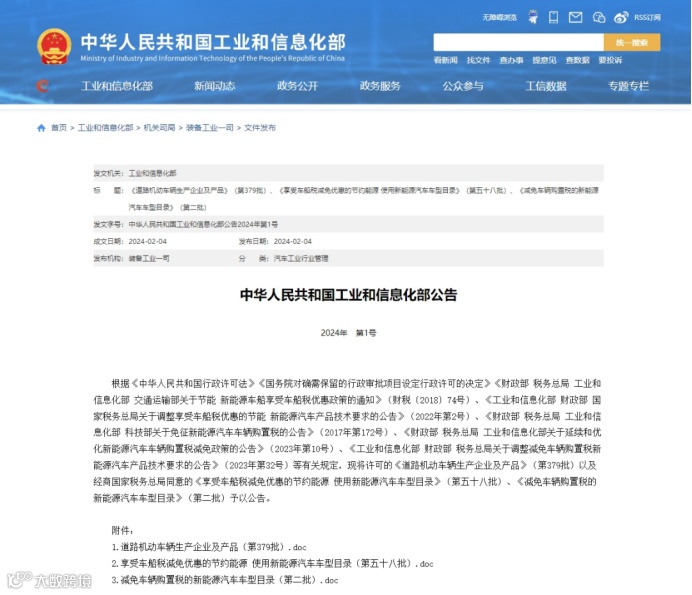Click the email envelope icon

click(575, 17)
